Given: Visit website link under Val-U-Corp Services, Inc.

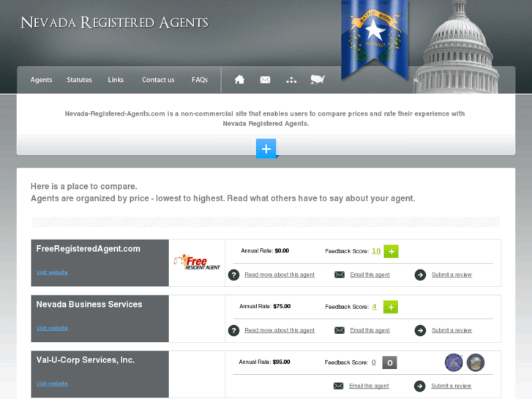Looking at the screenshot, I should click(52, 384).
